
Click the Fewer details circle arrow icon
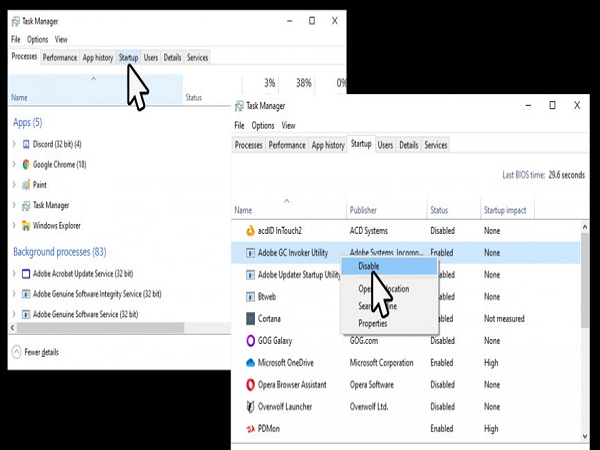16,352
